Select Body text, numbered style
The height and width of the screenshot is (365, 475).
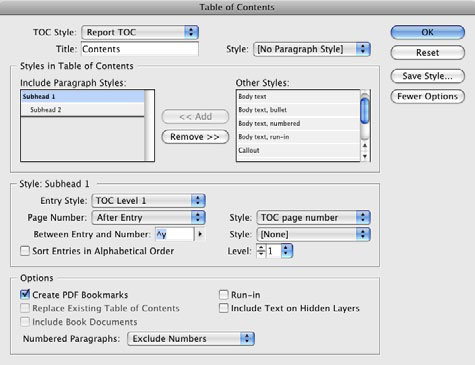[x=298, y=123]
